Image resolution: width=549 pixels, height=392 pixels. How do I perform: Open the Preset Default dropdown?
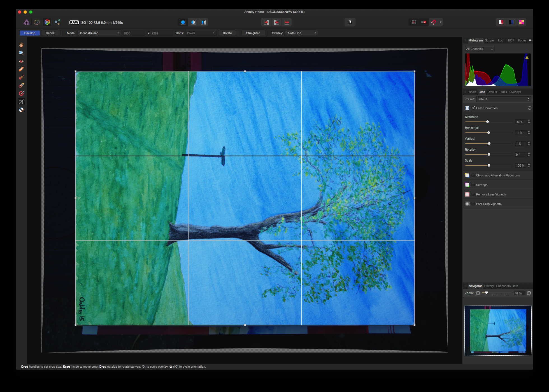coord(503,99)
